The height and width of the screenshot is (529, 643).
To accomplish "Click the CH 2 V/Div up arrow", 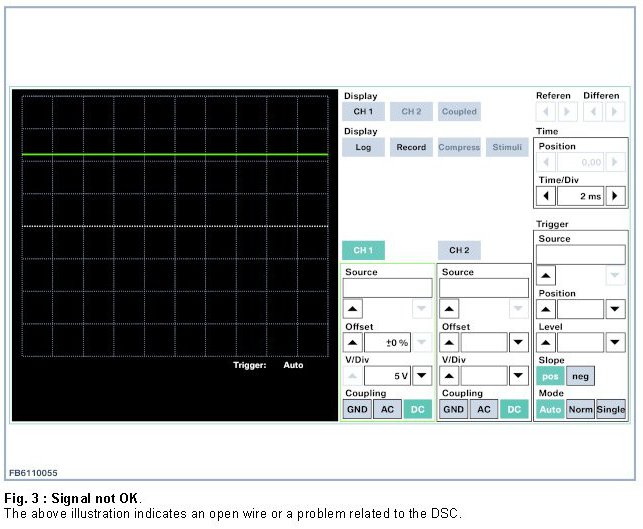I will tap(450, 376).
